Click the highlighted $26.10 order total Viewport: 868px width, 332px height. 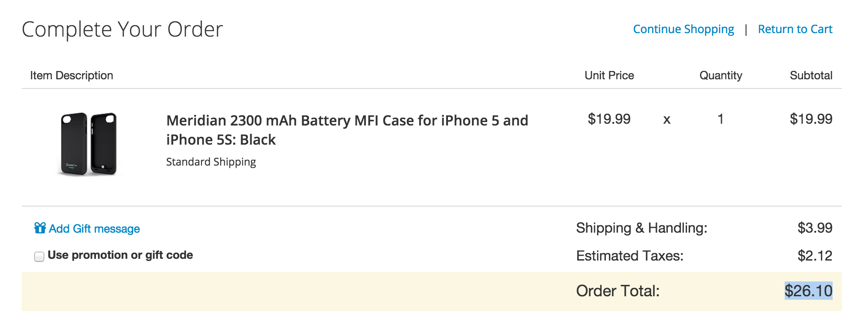(808, 291)
